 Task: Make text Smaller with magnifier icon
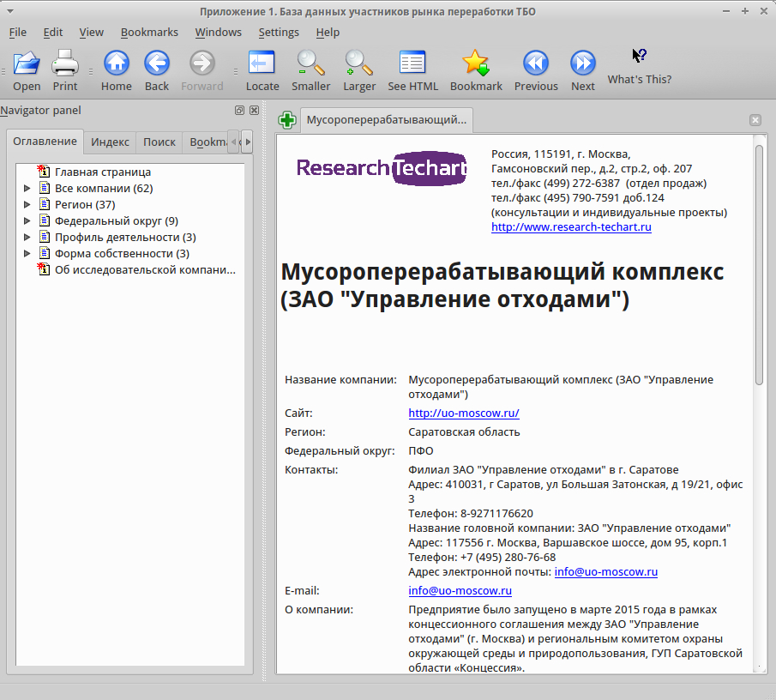(310, 63)
